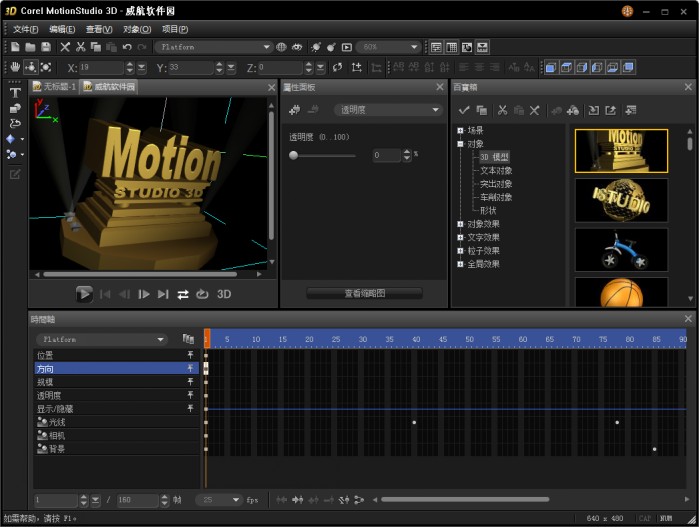Toggle the first view cube front-face icon
Viewport: 699px width, 527px height.
pos(551,67)
